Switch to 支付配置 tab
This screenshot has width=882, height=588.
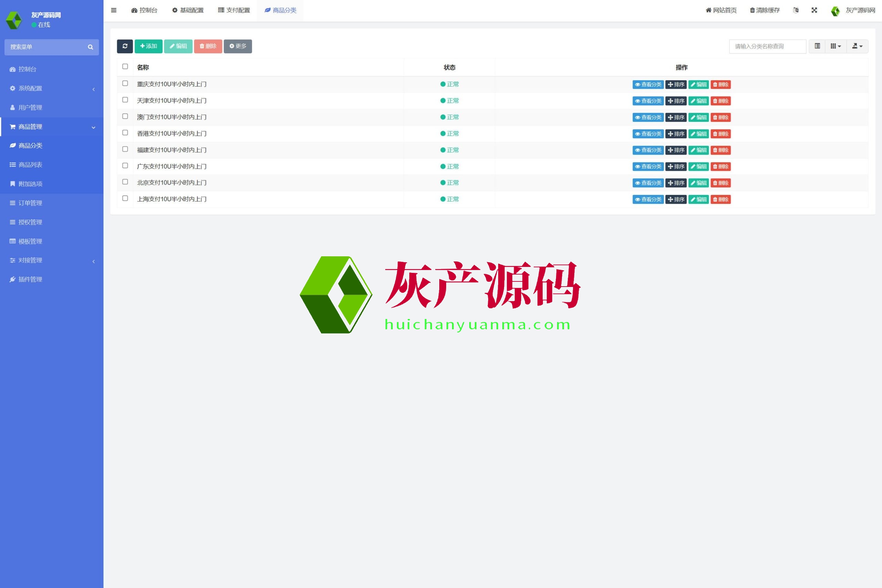[234, 10]
